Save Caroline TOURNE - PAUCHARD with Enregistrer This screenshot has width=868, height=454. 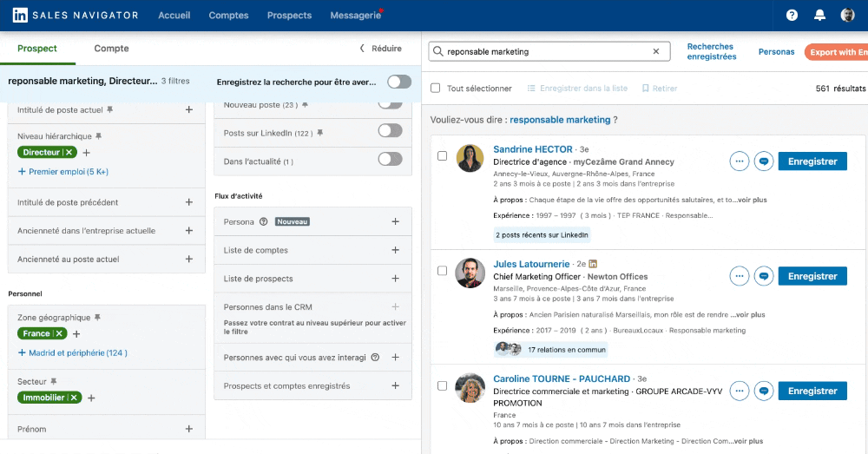[x=812, y=391]
